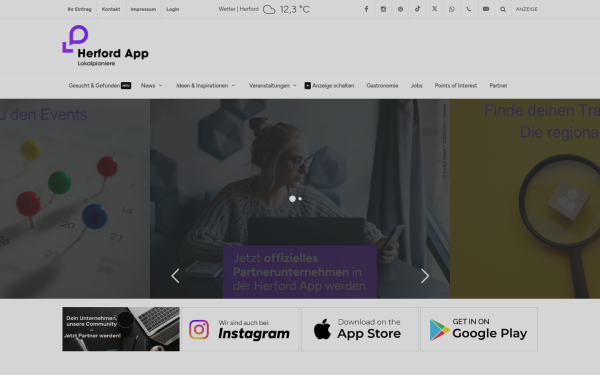The height and width of the screenshot is (375, 600).
Task: Open the Partner menu item
Action: pos(498,85)
